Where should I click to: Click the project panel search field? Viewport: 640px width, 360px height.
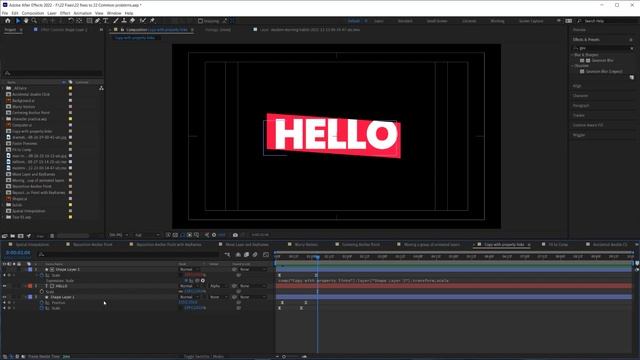point(53,73)
